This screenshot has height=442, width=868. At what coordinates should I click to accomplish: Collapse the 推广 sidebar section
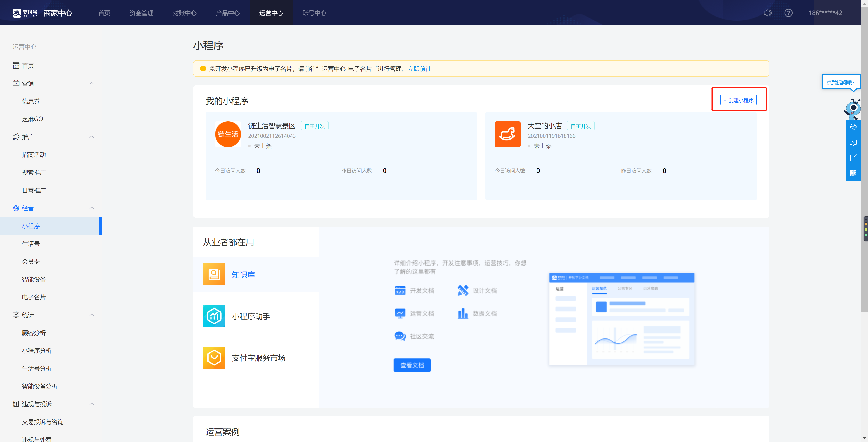[92, 137]
